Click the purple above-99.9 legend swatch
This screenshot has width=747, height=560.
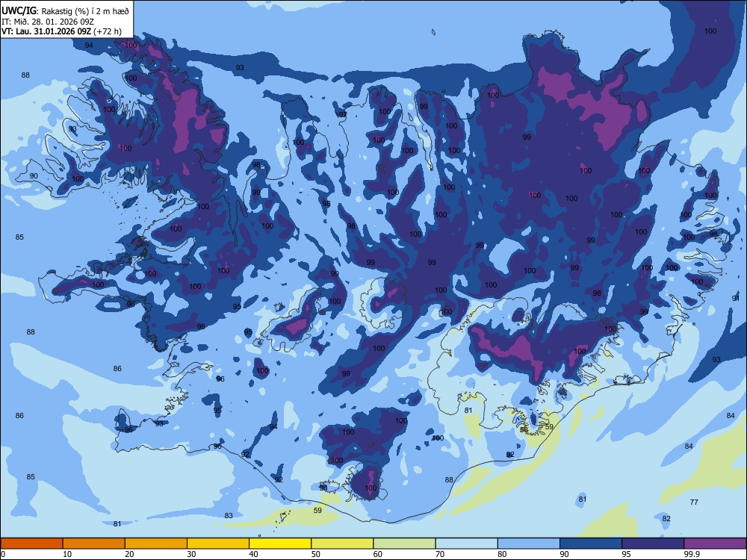(x=715, y=544)
